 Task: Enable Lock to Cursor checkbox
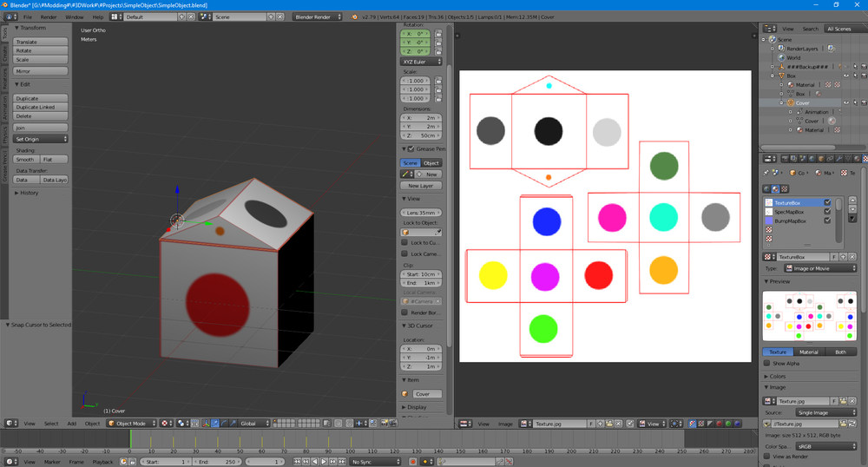404,242
